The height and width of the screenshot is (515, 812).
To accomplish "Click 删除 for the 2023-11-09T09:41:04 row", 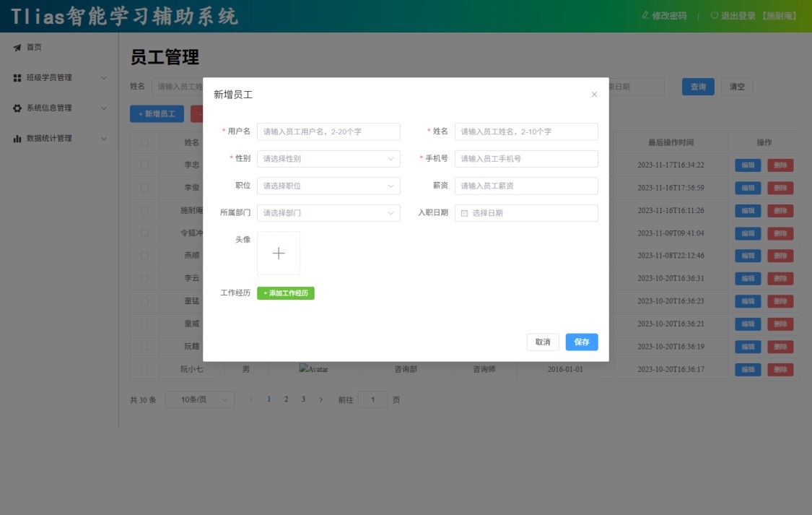I will [780, 233].
